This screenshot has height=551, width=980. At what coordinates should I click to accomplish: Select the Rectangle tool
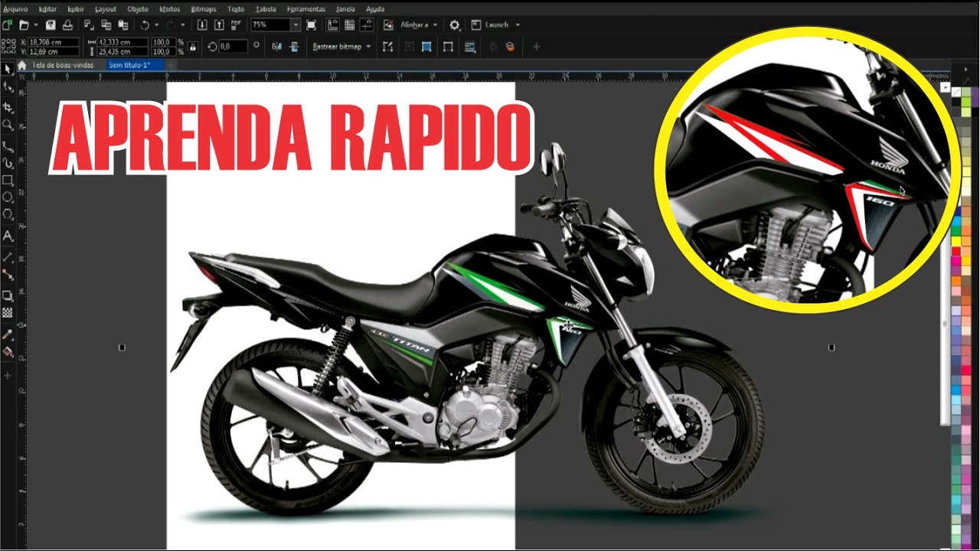pyautogui.click(x=8, y=181)
